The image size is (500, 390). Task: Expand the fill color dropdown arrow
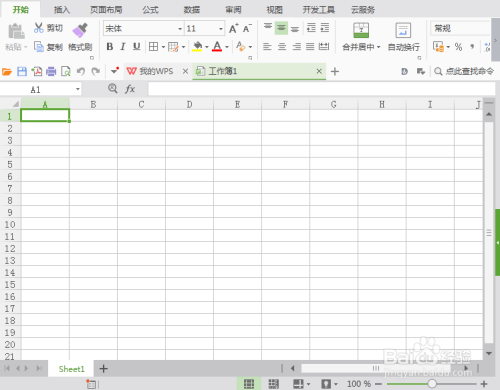tap(207, 47)
